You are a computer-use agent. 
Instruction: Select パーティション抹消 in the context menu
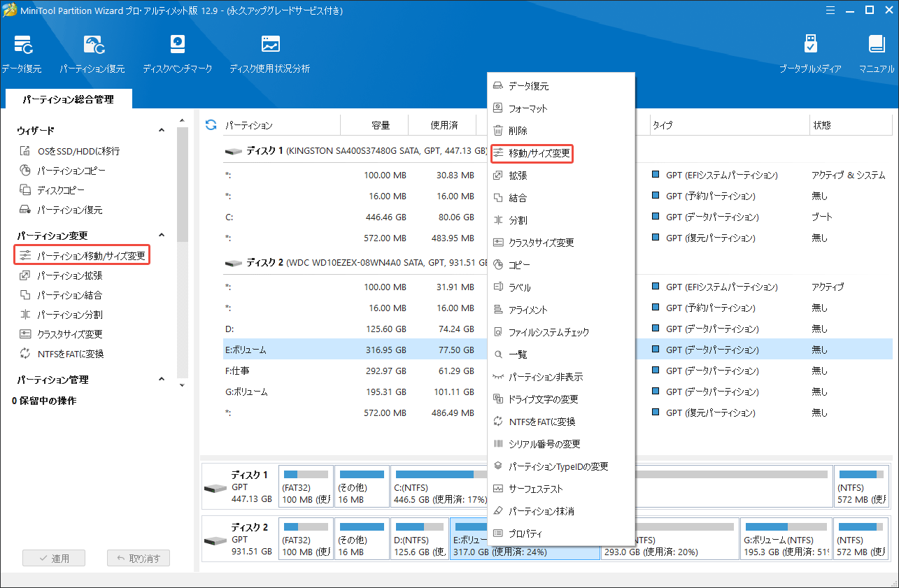click(x=561, y=511)
